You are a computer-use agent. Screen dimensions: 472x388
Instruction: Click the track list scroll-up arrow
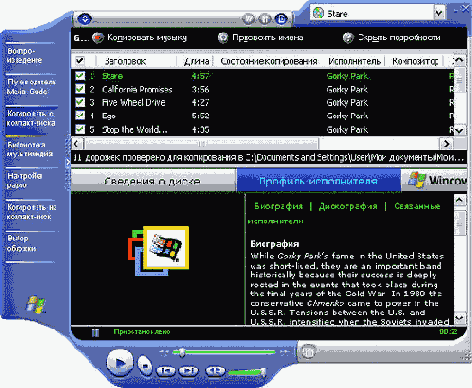[x=459, y=60]
